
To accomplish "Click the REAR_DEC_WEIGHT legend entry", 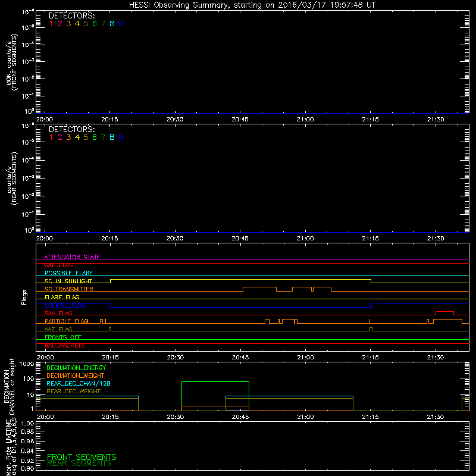I will tap(73, 392).
